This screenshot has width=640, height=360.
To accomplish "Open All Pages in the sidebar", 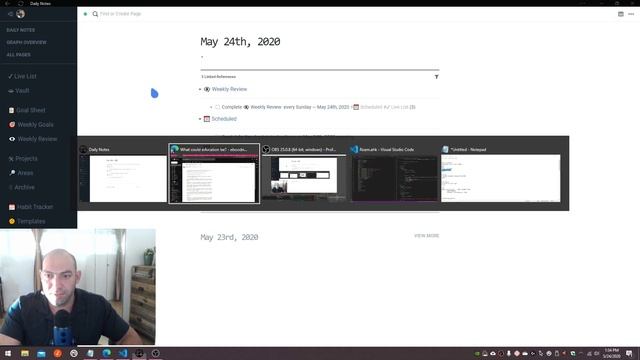I will coord(18,55).
